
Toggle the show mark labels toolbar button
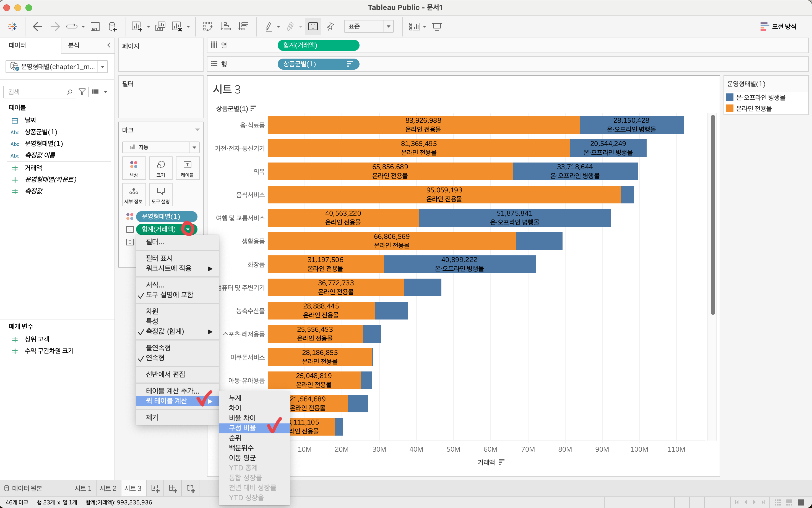(313, 26)
